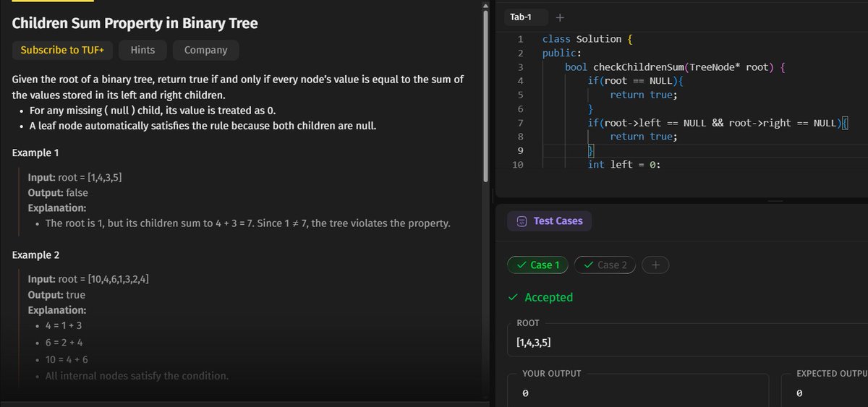Click the problem description scrollbar
Viewport: 868px width, 407px height.
[486, 94]
